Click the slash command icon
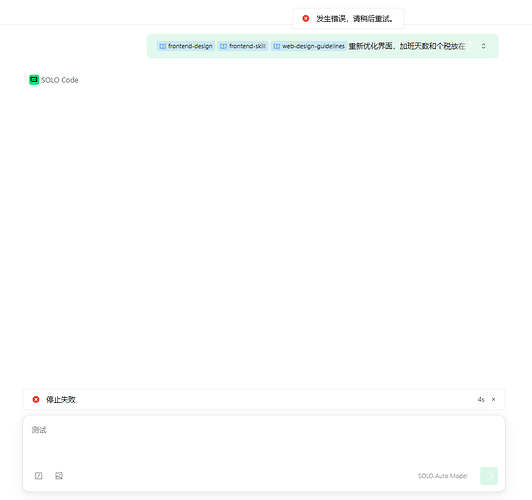The width and height of the screenshot is (532, 500). coord(39,476)
